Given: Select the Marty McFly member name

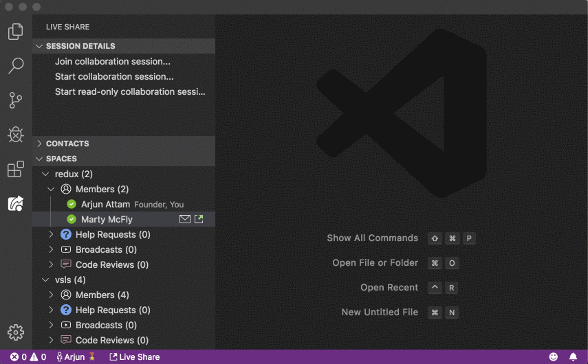Looking at the screenshot, I should point(107,219).
